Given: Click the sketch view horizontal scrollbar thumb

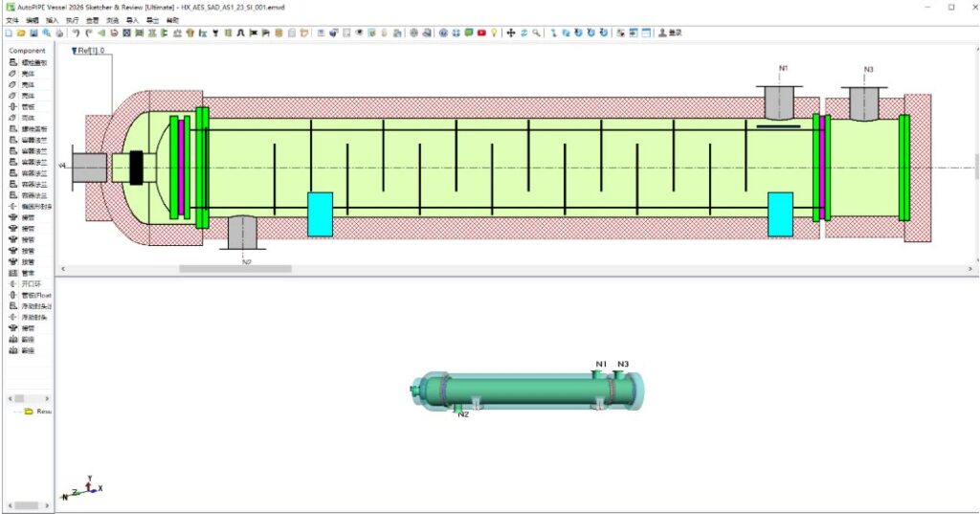Looking at the screenshot, I should click(235, 269).
